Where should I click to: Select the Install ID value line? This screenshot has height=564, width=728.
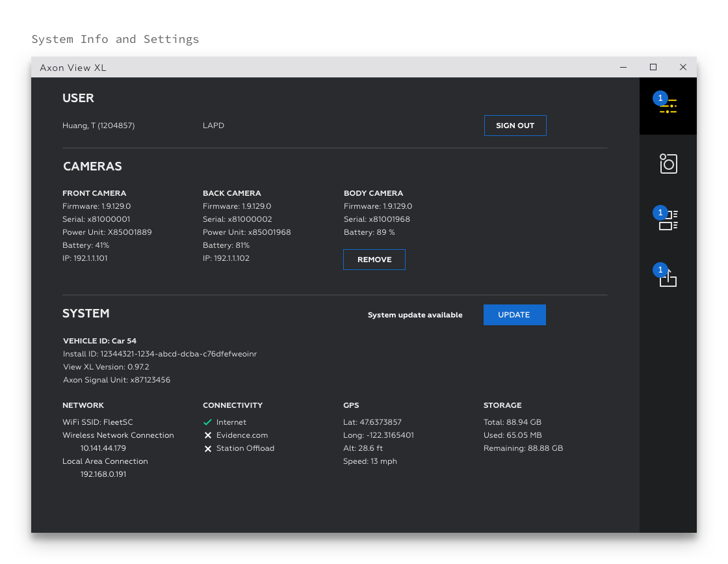pos(160,354)
